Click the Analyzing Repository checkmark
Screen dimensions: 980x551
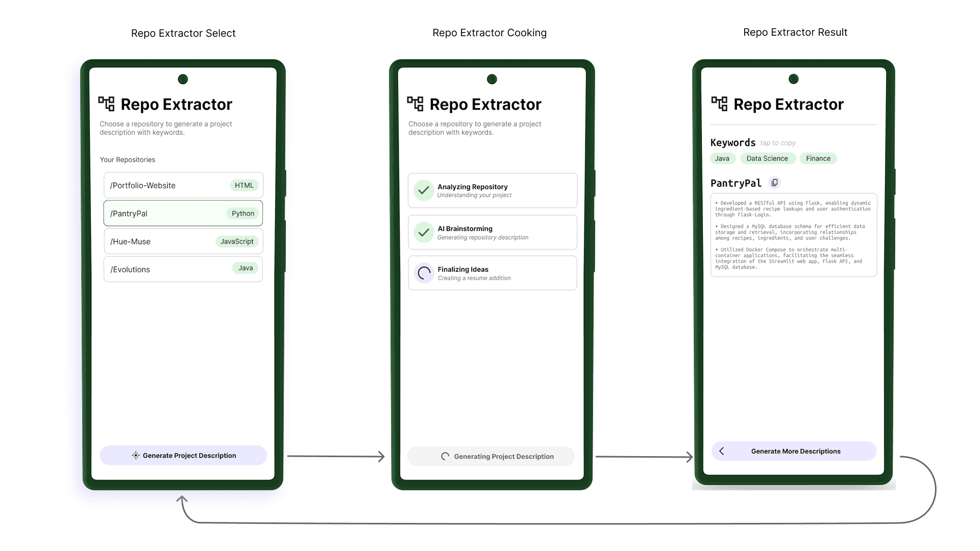click(x=424, y=190)
